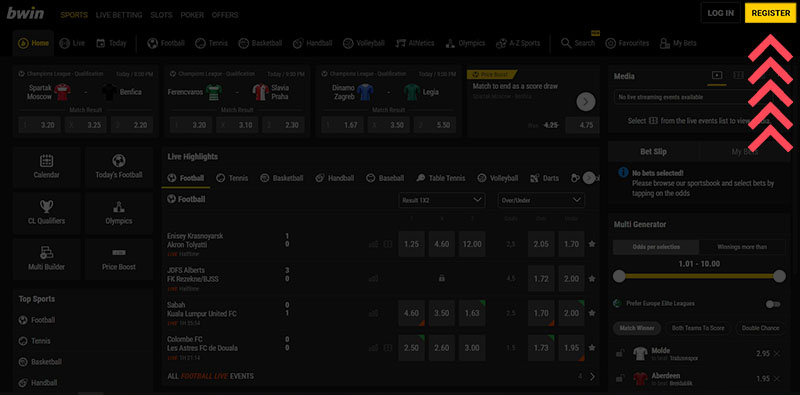This screenshot has width=800, height=395.
Task: Select Dinamo Zagreb win odds 1.67
Action: (343, 125)
